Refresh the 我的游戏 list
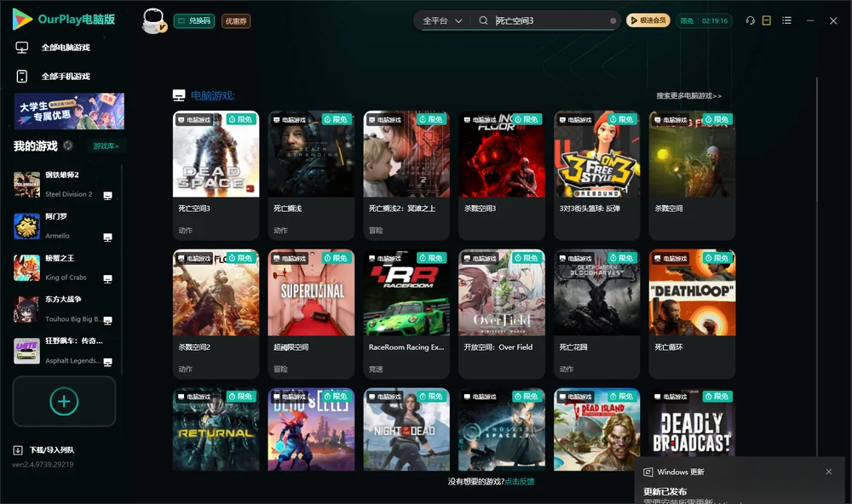 tap(68, 146)
